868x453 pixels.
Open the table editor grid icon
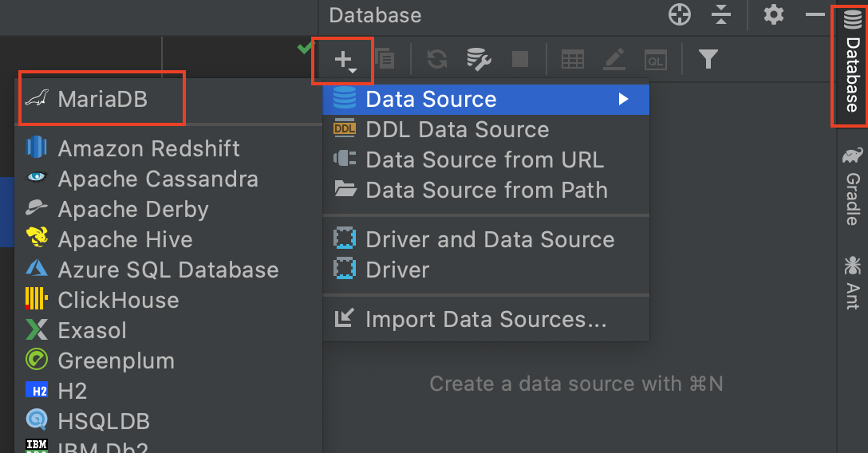coord(572,59)
